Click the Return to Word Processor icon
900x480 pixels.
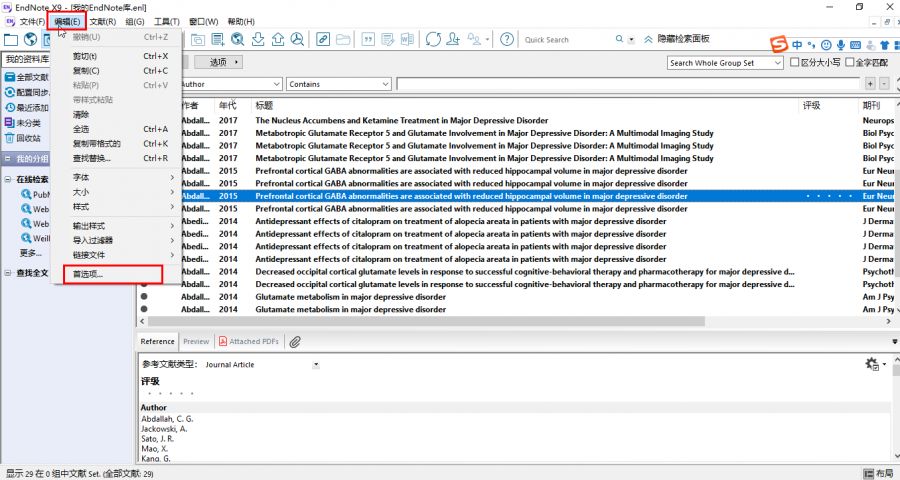click(x=407, y=40)
